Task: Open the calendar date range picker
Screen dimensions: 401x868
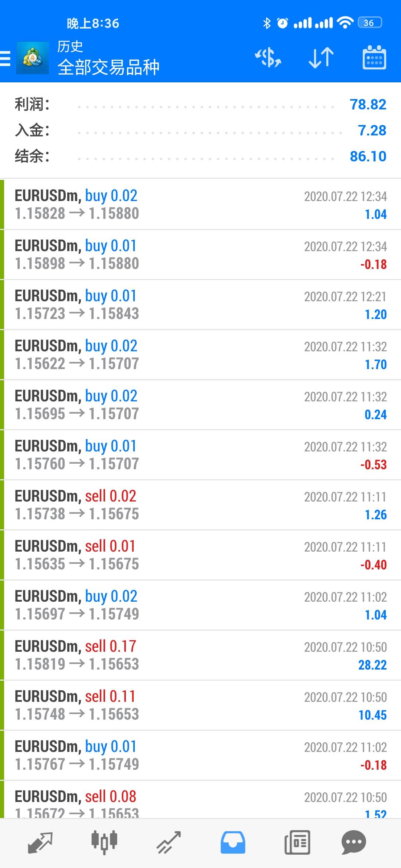Action: pos(374,58)
